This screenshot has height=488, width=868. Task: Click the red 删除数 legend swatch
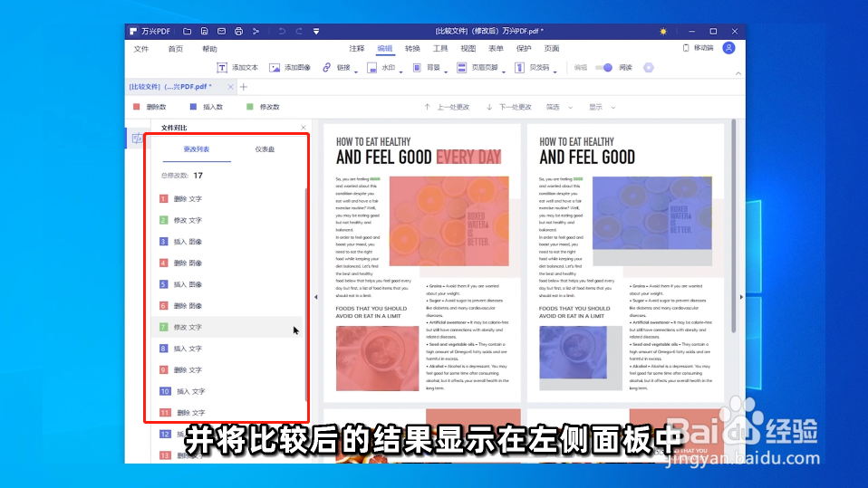point(137,107)
